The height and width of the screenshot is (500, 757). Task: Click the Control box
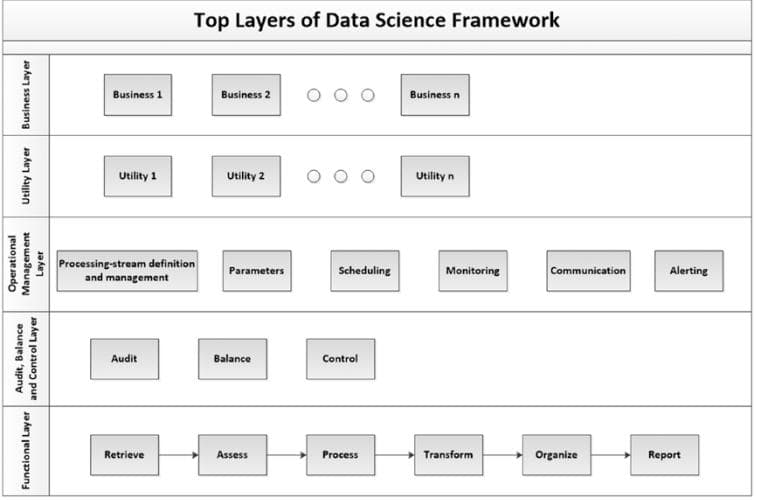click(340, 359)
